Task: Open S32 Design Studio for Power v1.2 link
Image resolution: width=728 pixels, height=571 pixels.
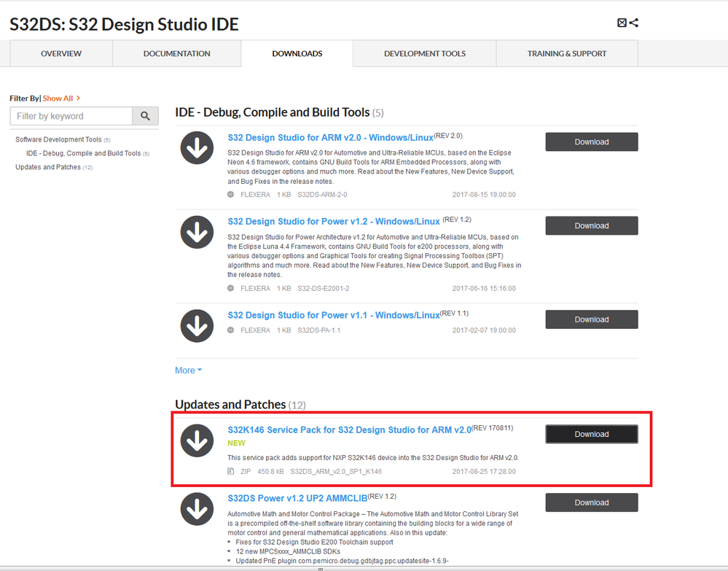Action: (x=333, y=221)
